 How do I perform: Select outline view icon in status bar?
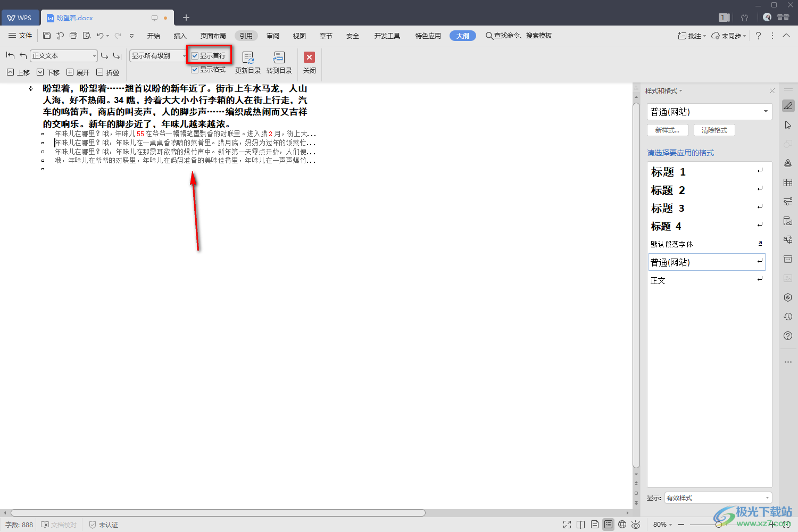(x=608, y=525)
